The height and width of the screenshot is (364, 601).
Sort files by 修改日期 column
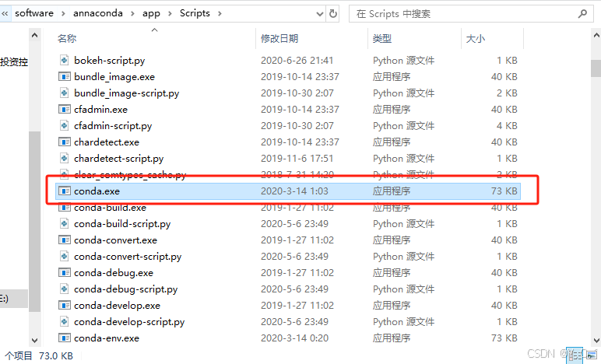[x=279, y=38]
